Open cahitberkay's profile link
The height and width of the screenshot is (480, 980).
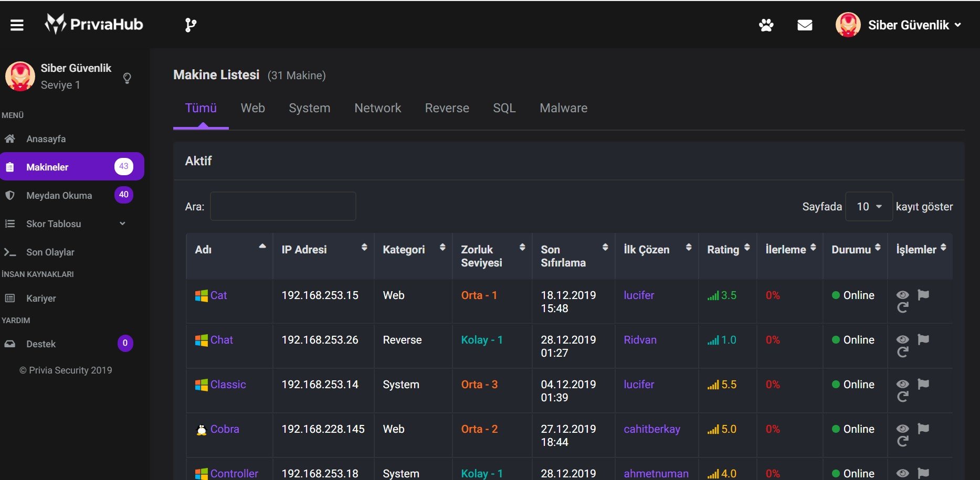652,429
